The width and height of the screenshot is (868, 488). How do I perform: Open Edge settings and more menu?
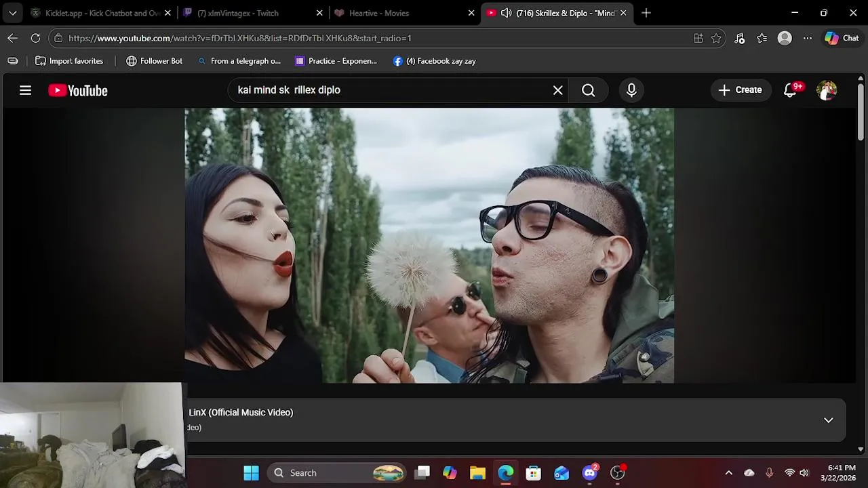point(807,38)
